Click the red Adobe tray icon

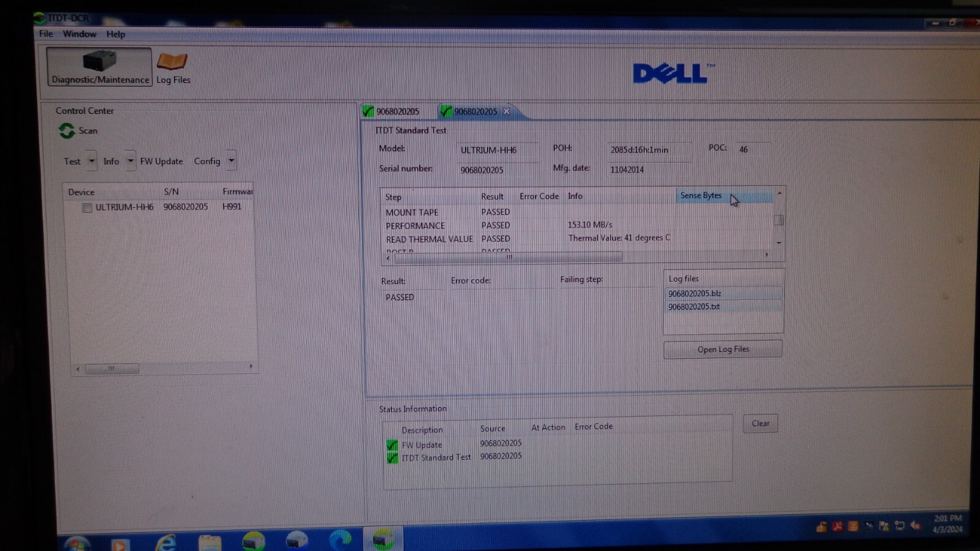pyautogui.click(x=837, y=526)
